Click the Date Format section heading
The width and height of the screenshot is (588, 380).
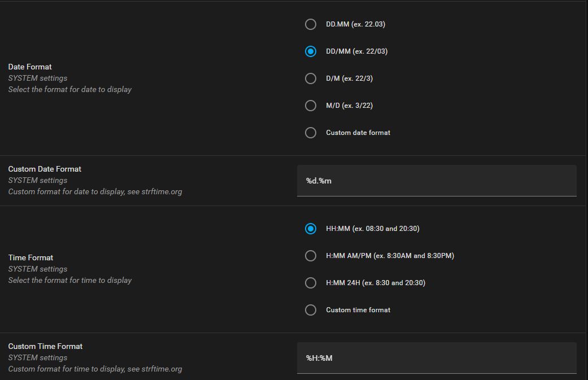(x=29, y=67)
